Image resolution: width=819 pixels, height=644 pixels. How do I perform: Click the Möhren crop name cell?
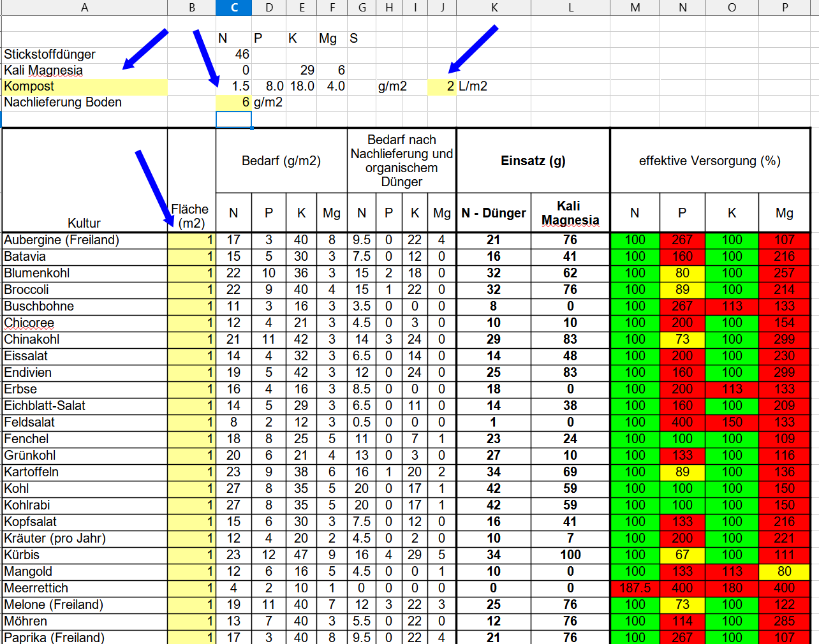coord(85,621)
